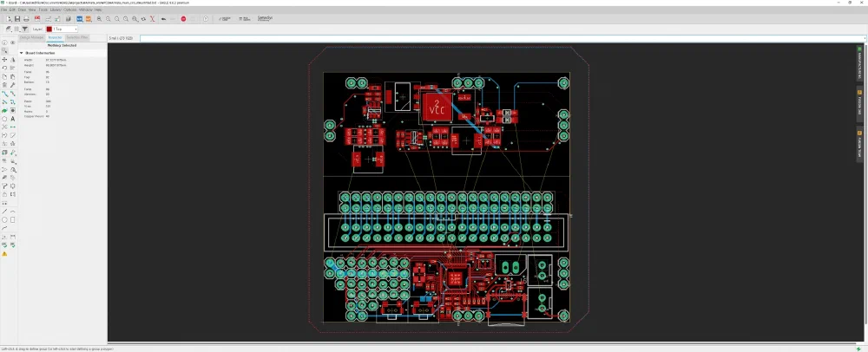
Task: Click the Undo arrow in the toolbar
Action: click(163, 18)
